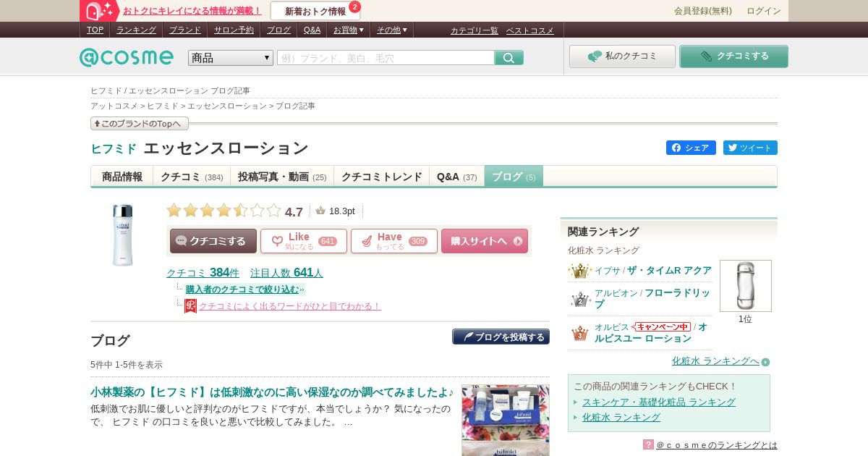Switch to the 投稿写真・動画 tab
The width and height of the screenshot is (868, 456).
click(x=282, y=177)
